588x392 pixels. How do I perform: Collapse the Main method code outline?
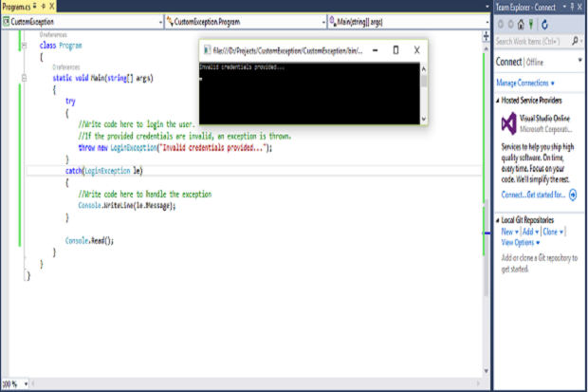tap(24, 78)
